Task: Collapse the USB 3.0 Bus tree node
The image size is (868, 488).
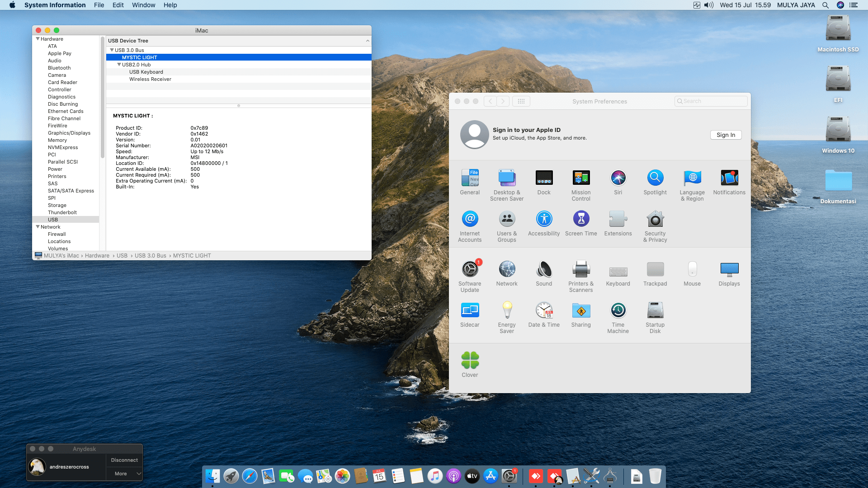Action: [x=112, y=50]
